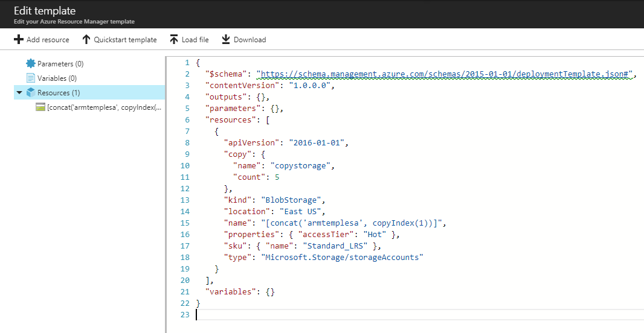Click line number 1 in gutter

tap(187, 63)
